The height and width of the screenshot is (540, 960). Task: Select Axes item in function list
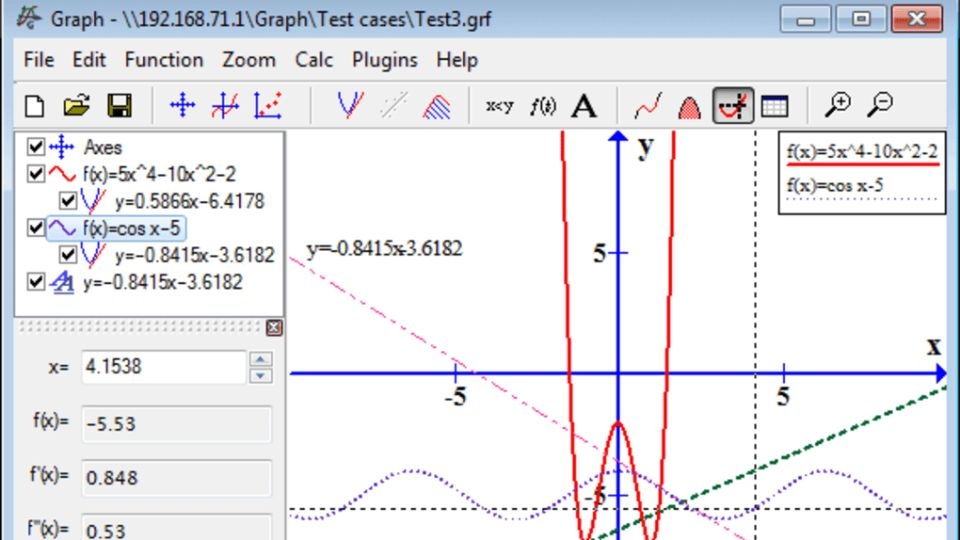click(x=103, y=148)
